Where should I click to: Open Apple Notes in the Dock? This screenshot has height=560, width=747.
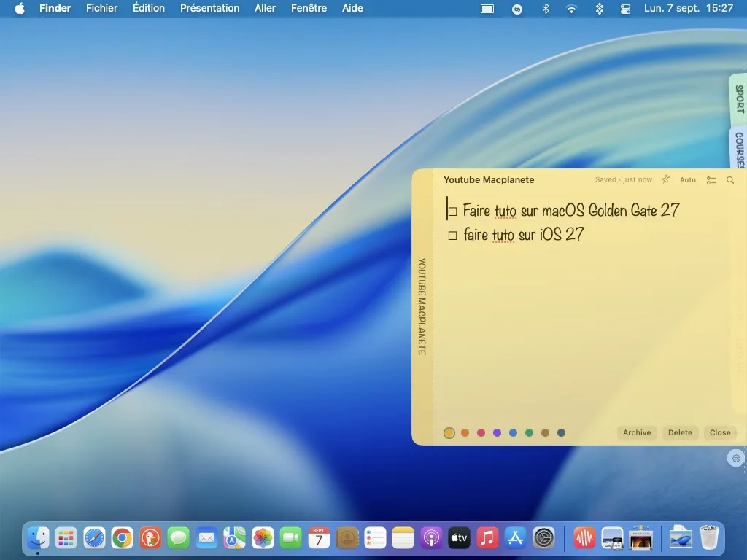(403, 539)
